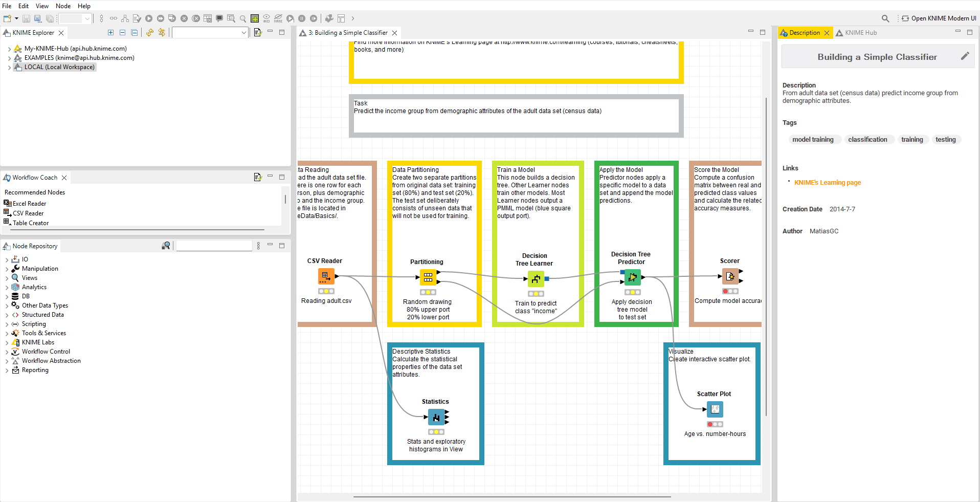The height and width of the screenshot is (502, 980).
Task: Click the green Add node icon
Action: (255, 18)
